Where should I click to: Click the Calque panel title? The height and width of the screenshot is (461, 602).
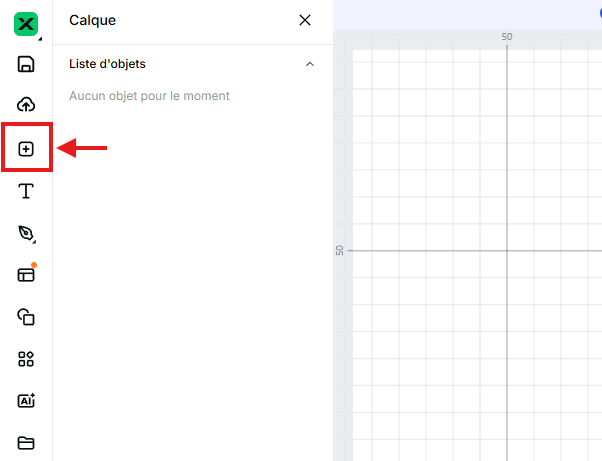(x=92, y=20)
